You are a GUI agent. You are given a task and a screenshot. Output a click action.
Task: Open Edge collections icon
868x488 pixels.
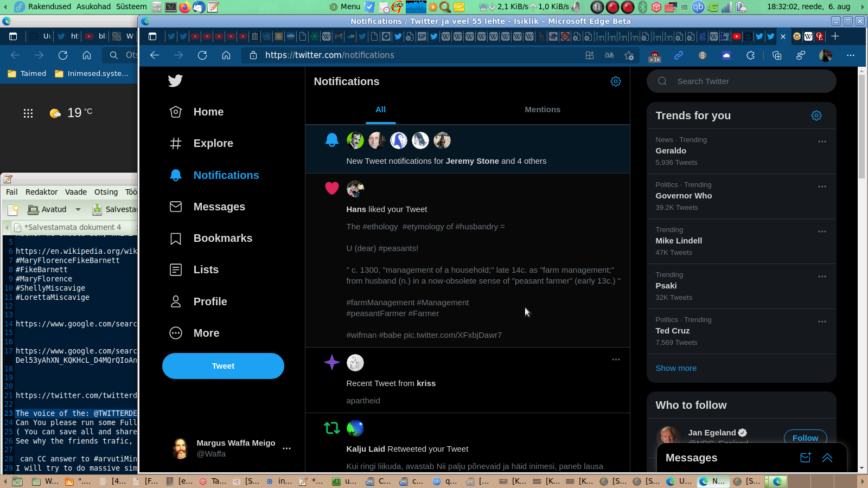[x=777, y=55]
